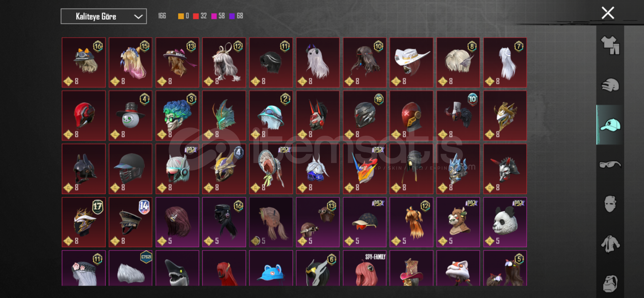Select the purple quality filter showing 68
This screenshot has width=644, height=298.
pyautogui.click(x=236, y=16)
